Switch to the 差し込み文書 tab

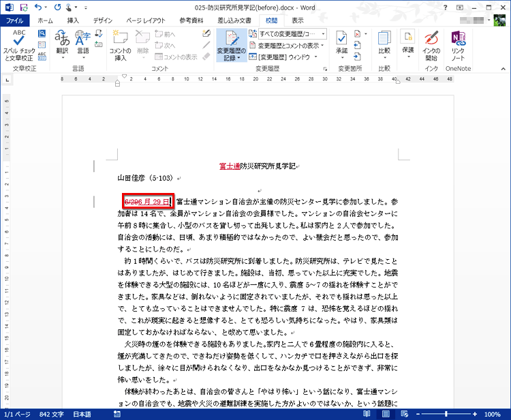coord(234,20)
